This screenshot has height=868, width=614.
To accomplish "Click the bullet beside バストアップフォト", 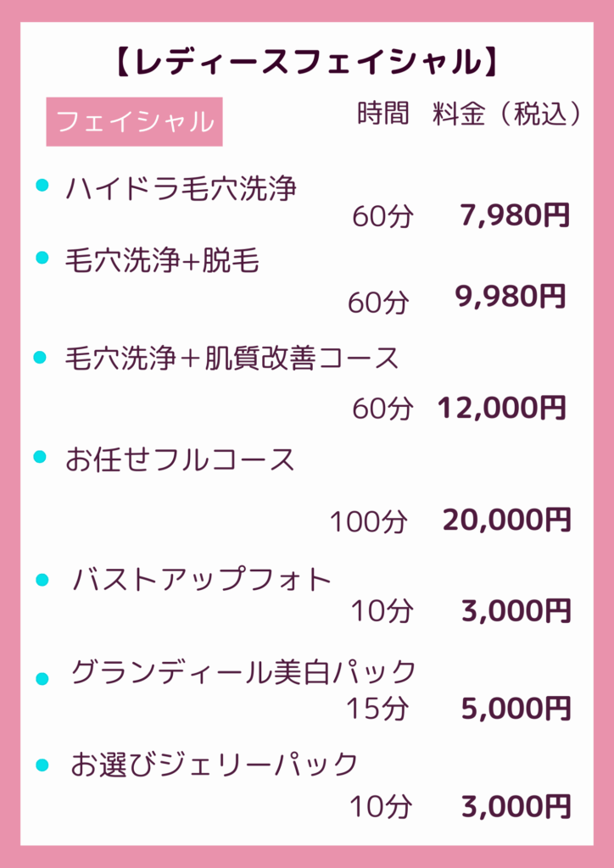I will pyautogui.click(x=42, y=580).
